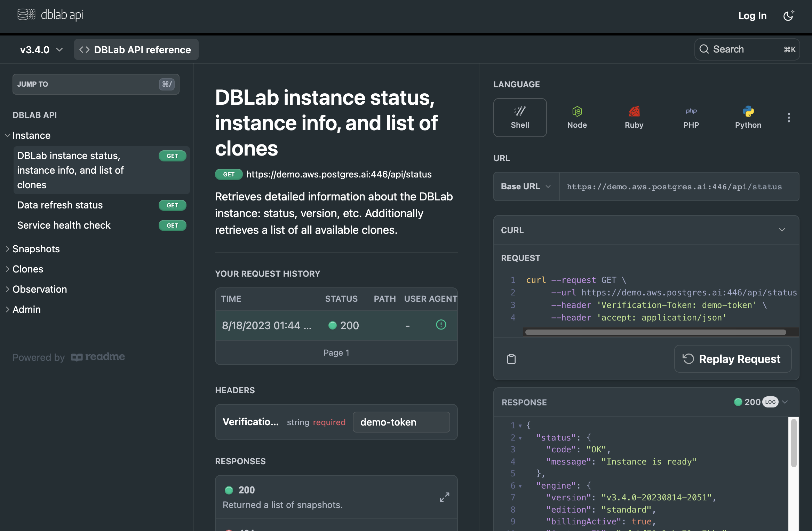
Task: Click the TIME column header
Action: (x=231, y=299)
